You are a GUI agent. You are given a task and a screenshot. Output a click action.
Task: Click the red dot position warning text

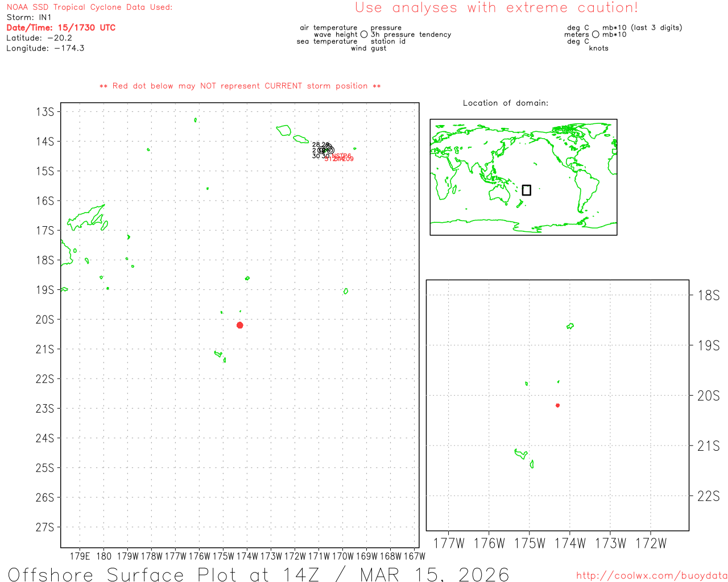[x=240, y=86]
